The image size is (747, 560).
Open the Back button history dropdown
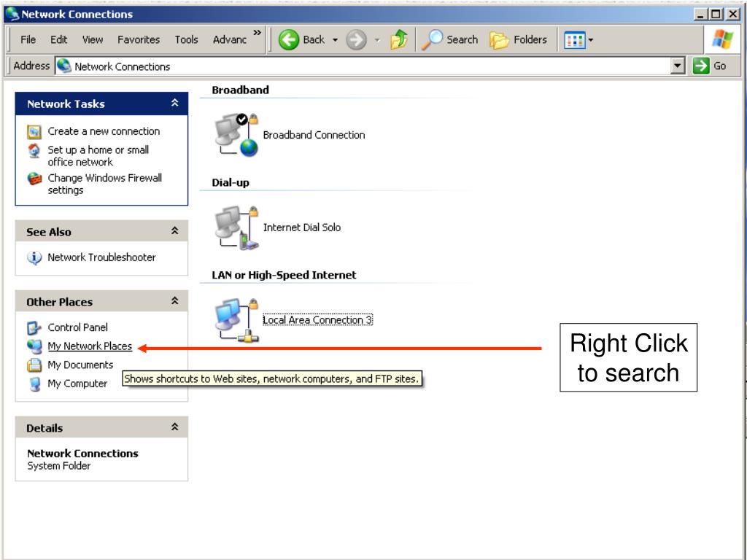(335, 40)
